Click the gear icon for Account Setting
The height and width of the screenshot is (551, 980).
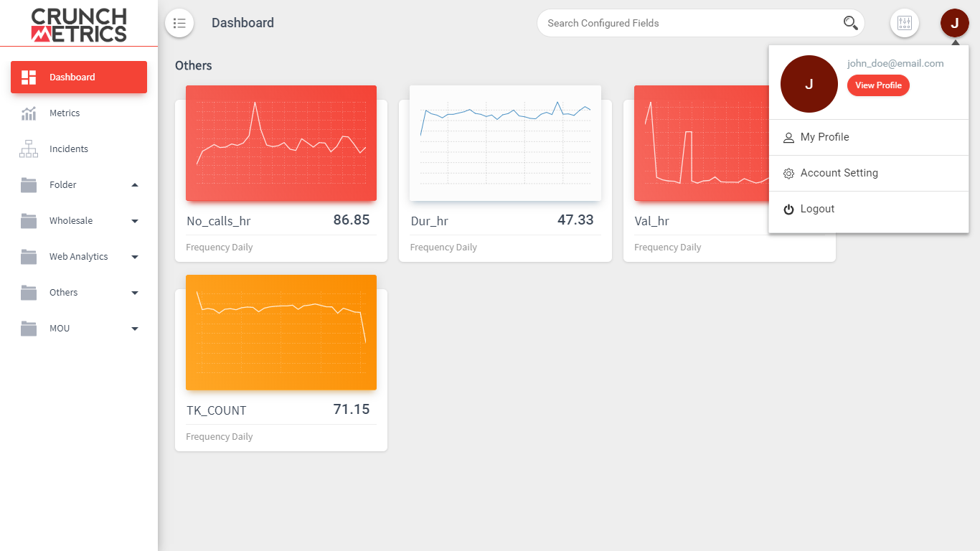click(x=788, y=174)
